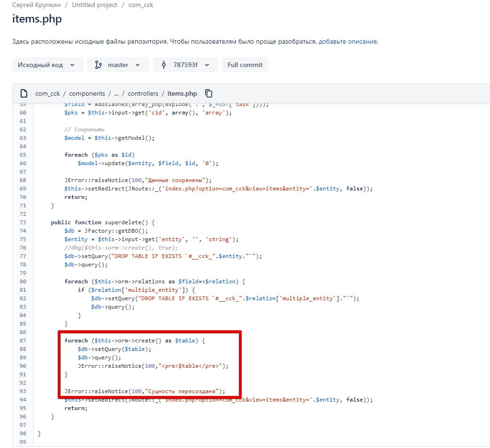Open the "Исходный код" dropdown

[x=47, y=65]
